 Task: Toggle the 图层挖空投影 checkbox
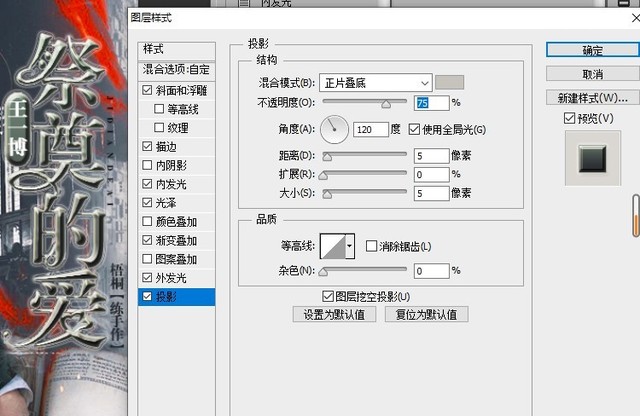pos(328,296)
